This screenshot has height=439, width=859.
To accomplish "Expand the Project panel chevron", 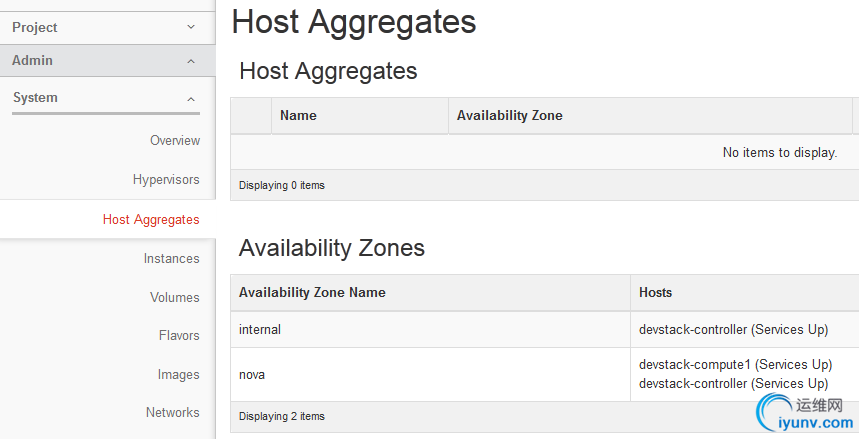I will 191,28.
